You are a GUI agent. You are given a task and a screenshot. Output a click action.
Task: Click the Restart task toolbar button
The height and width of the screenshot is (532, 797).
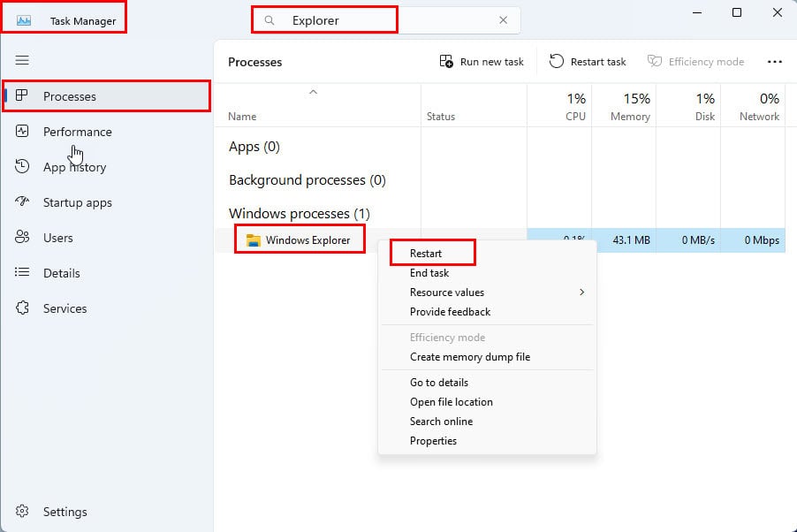coord(588,62)
